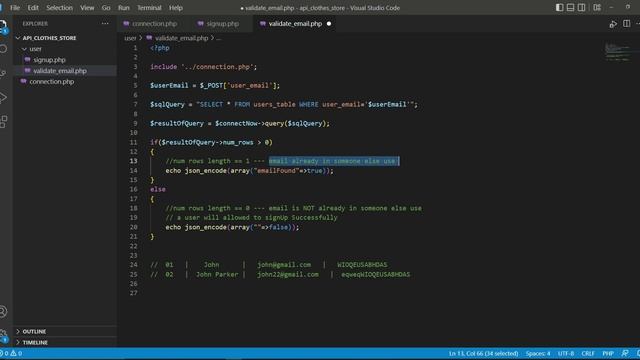Open the Selection menu
The image size is (640, 360).
pos(59,8)
